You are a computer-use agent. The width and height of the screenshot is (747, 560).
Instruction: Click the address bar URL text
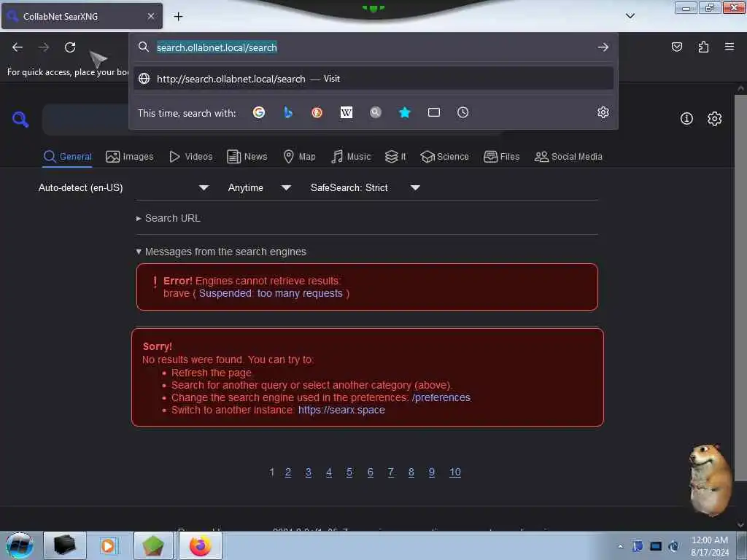[x=217, y=47]
